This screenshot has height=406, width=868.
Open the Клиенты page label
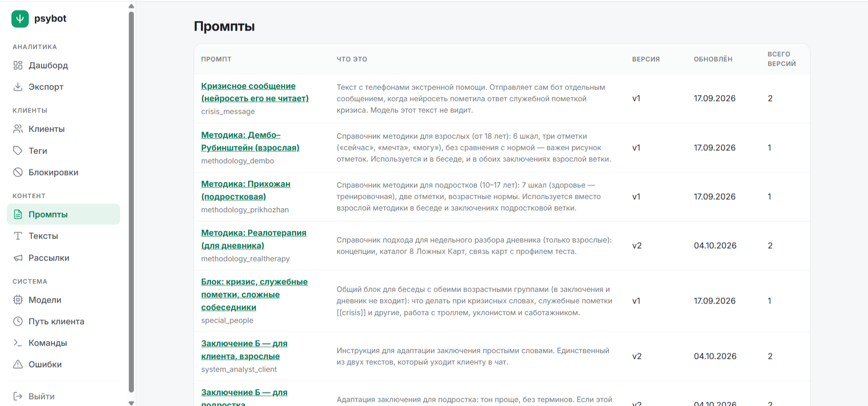coord(47,129)
